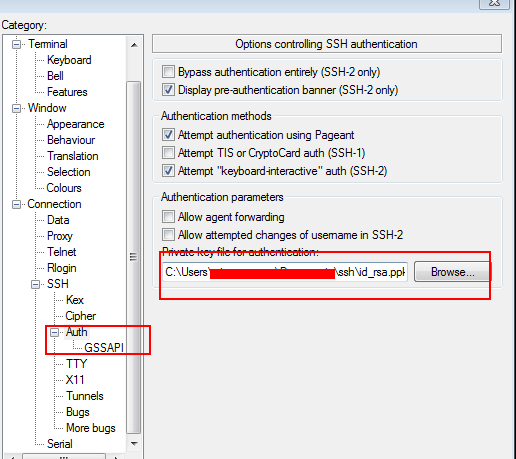
Task: Open X11 settings
Action: (x=75, y=380)
